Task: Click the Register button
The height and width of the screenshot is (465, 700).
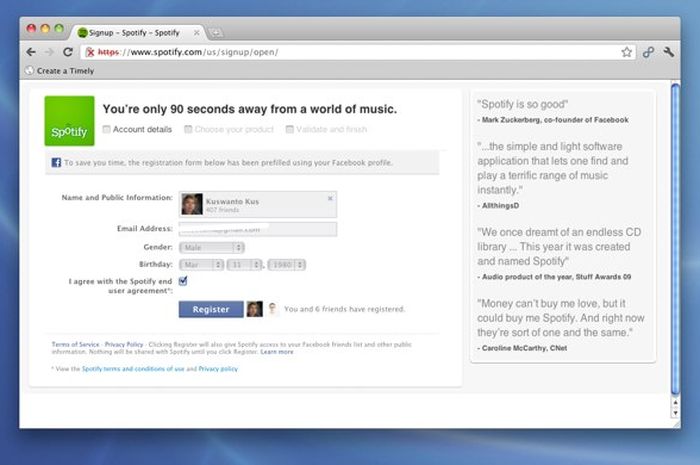Action: pyautogui.click(x=211, y=309)
